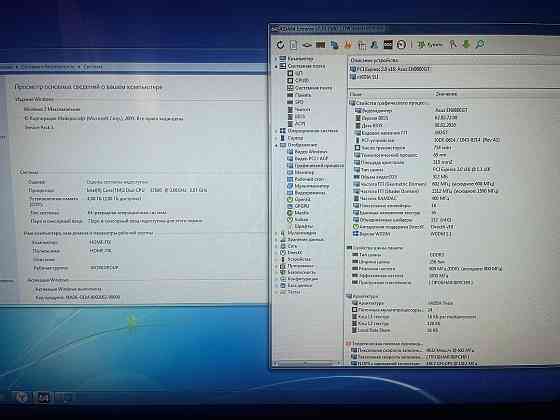Expand the DirectX tree node
The height and width of the screenshot is (420, 560).
[x=276, y=252]
